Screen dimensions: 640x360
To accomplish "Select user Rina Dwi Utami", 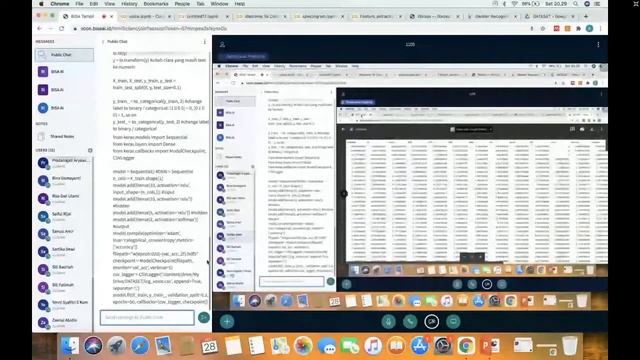I will click(x=63, y=198).
